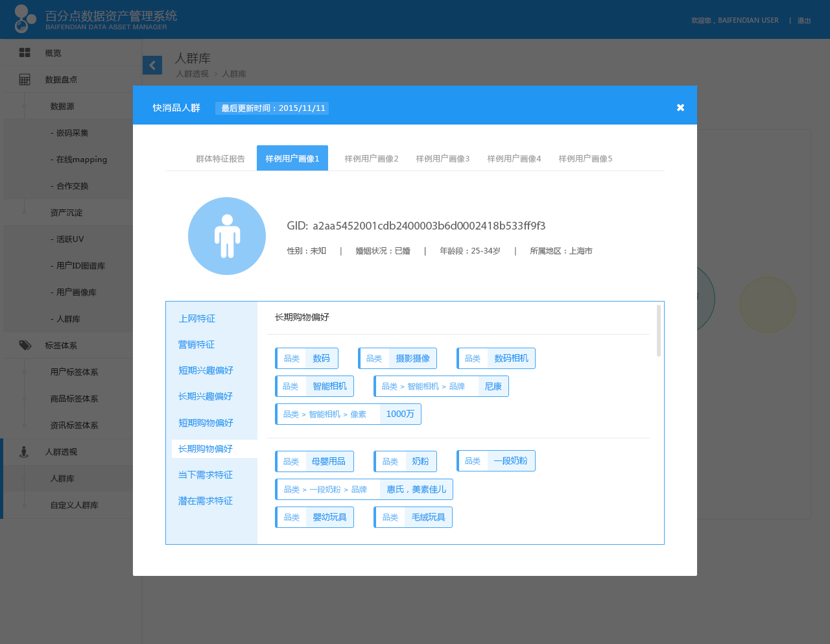Screen dimensions: 830x644
Task: Select 当下需求特征 in the feature list
Action: coord(206,475)
